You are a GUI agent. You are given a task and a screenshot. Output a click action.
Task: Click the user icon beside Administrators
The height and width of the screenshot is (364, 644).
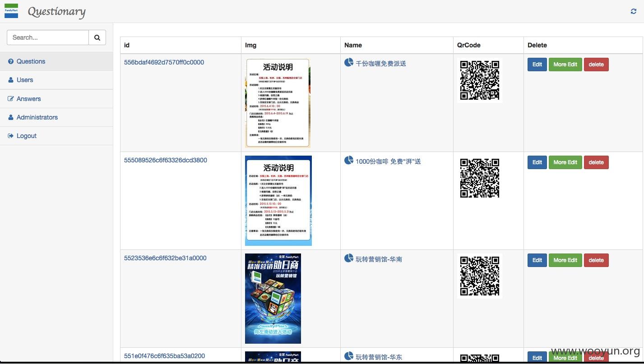(x=11, y=117)
